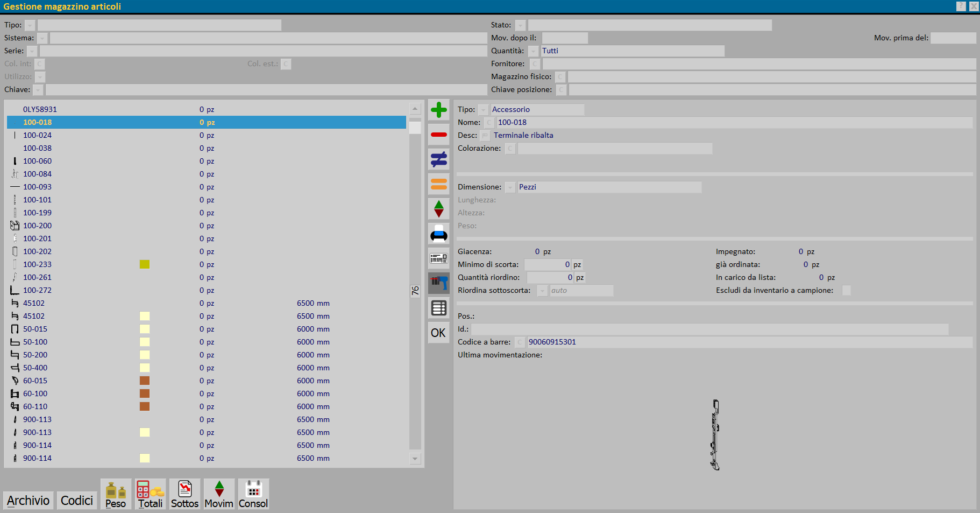This screenshot has width=980, height=513.
Task: Toggle Escludi da inventario a campione checkbox
Action: pyautogui.click(x=846, y=291)
